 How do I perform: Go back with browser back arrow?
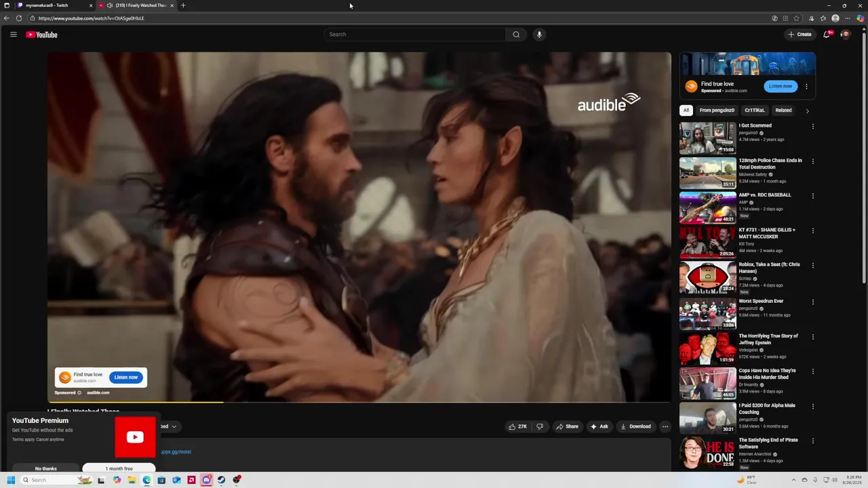pos(7,18)
